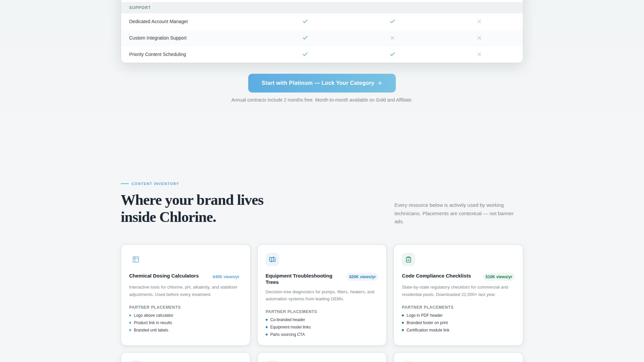Click 'Equipment model links' placement item
The height and width of the screenshot is (362, 644).
pos(290,327)
